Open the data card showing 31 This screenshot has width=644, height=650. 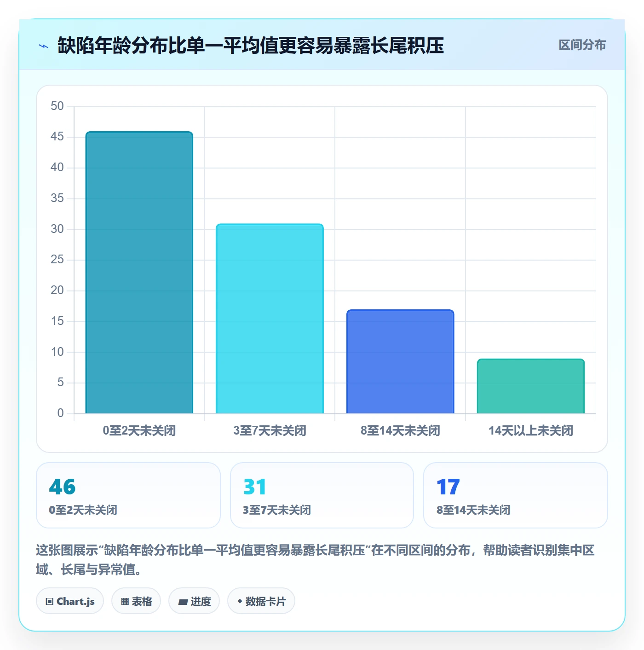322,495
